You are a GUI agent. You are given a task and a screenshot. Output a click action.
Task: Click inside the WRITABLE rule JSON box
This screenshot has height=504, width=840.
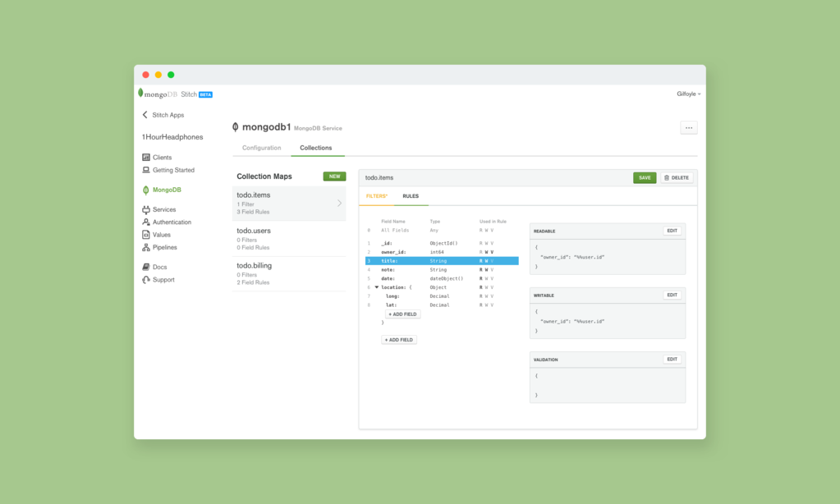608,321
